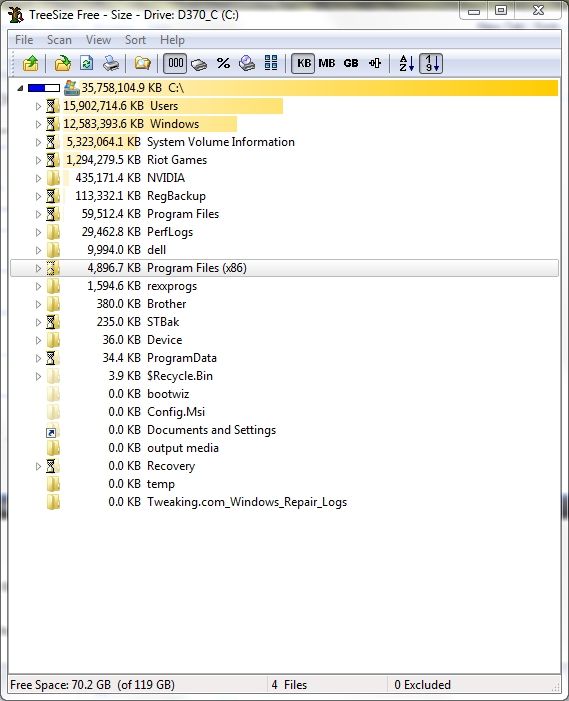Open the Scan menu
This screenshot has height=701, width=569.
coord(59,40)
